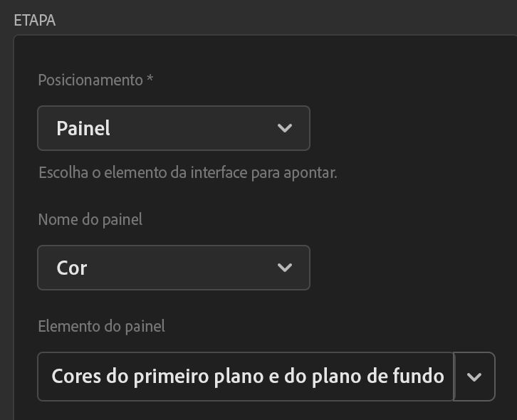
Task: Click the Elemento do painel label
Action: pyautogui.click(x=101, y=326)
